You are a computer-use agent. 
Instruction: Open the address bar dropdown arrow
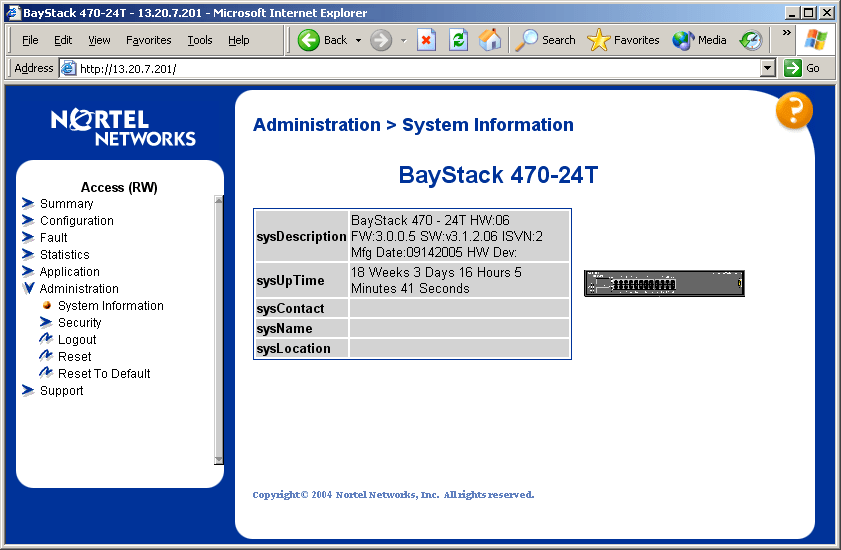pos(768,68)
